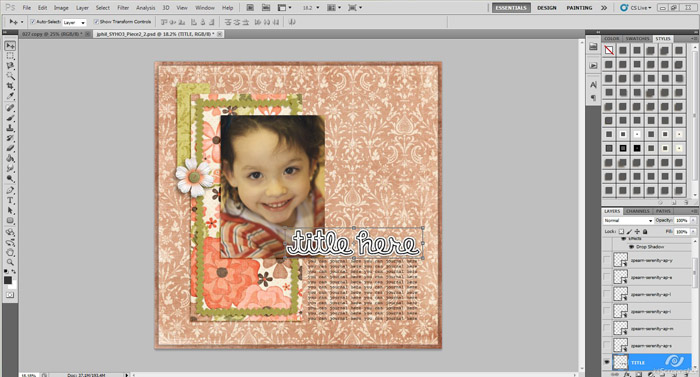
Task: Pick the Eyedropper tool
Action: pos(10,96)
